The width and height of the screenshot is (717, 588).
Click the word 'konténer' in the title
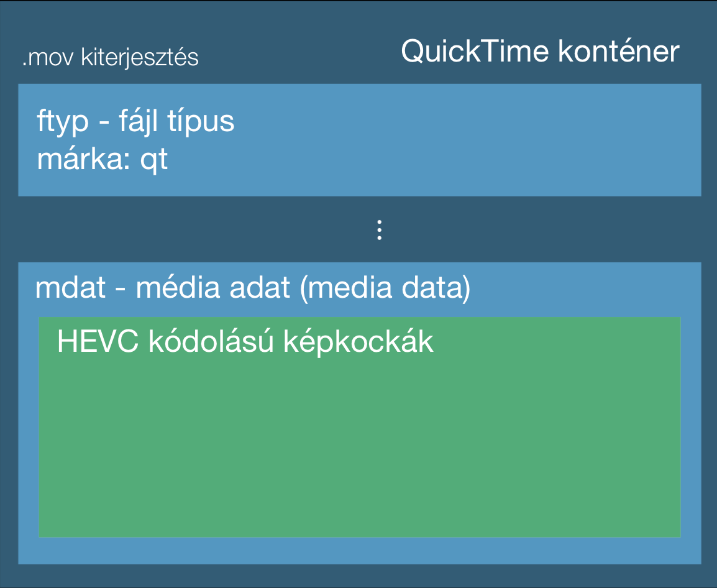619,51
